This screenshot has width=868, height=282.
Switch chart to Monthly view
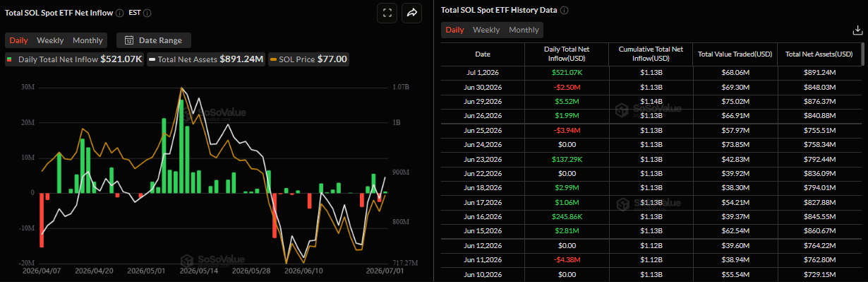coord(88,40)
